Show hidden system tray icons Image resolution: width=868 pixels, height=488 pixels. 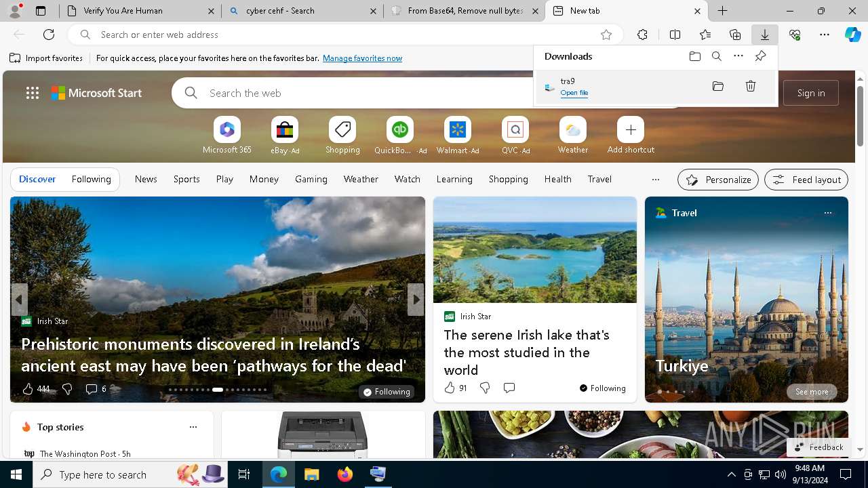point(731,474)
